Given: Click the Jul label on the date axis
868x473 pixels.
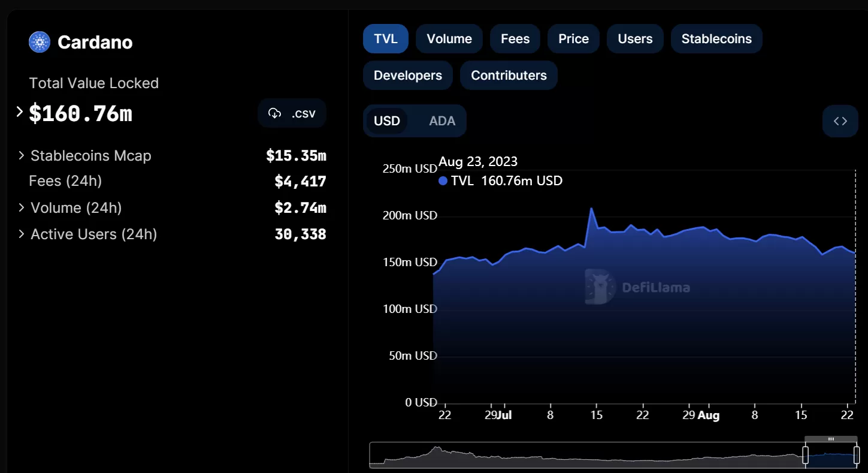Looking at the screenshot, I should click(x=504, y=415).
